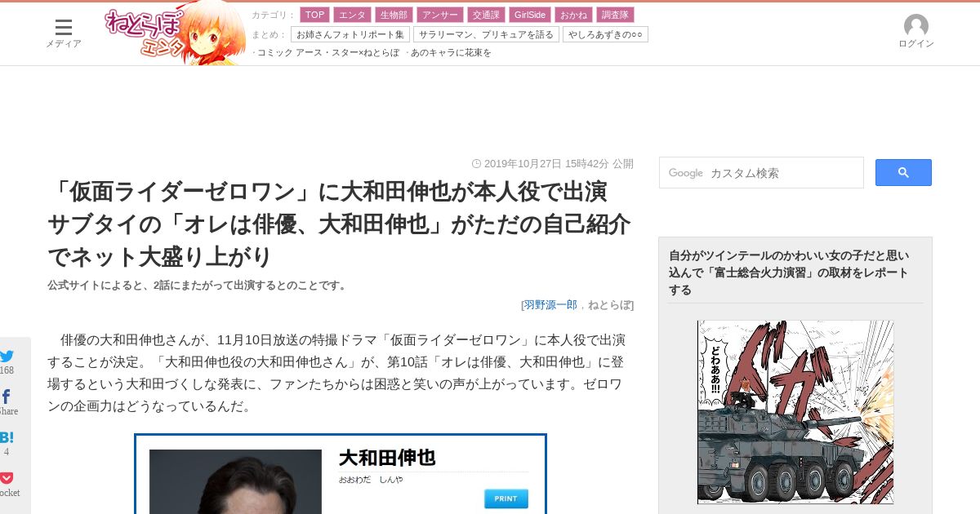This screenshot has width=980, height=514.
Task: Click the Hatena bookmark count 4
Action: pyautogui.click(x=7, y=452)
